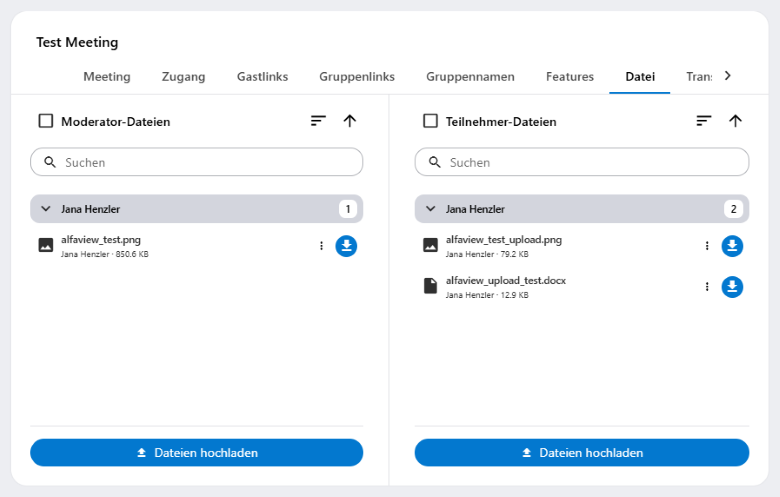Click the count badge 1 in Moderator group
The height and width of the screenshot is (497, 780).
[348, 209]
